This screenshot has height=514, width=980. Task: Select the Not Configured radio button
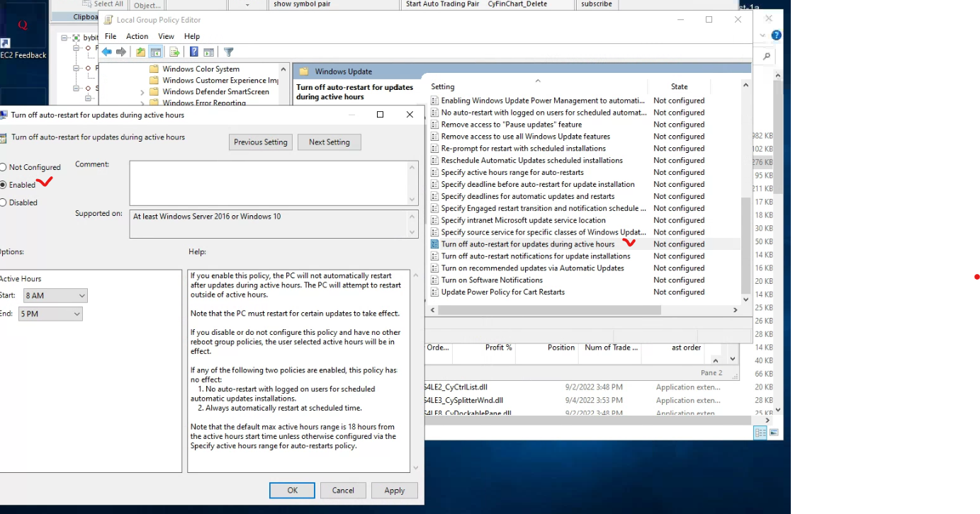4,167
